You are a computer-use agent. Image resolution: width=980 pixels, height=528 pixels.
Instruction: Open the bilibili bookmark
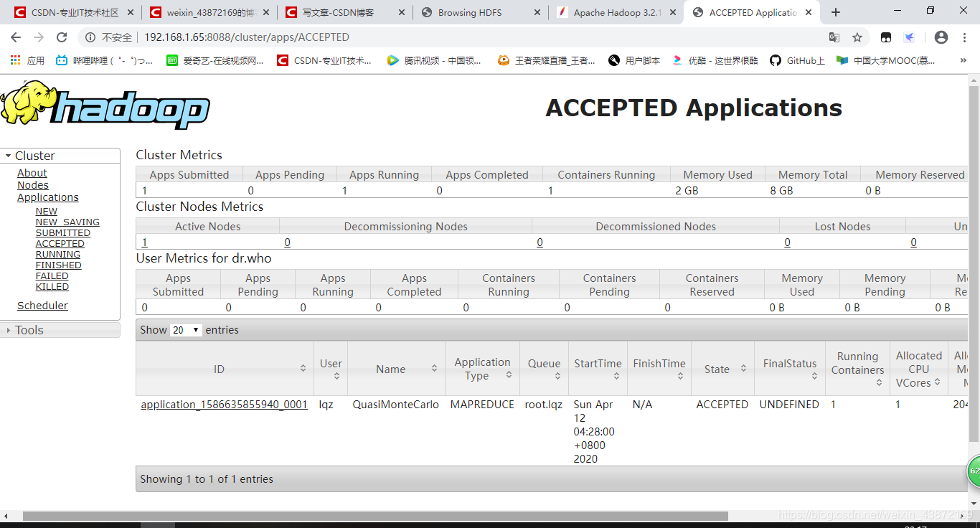tap(104, 61)
